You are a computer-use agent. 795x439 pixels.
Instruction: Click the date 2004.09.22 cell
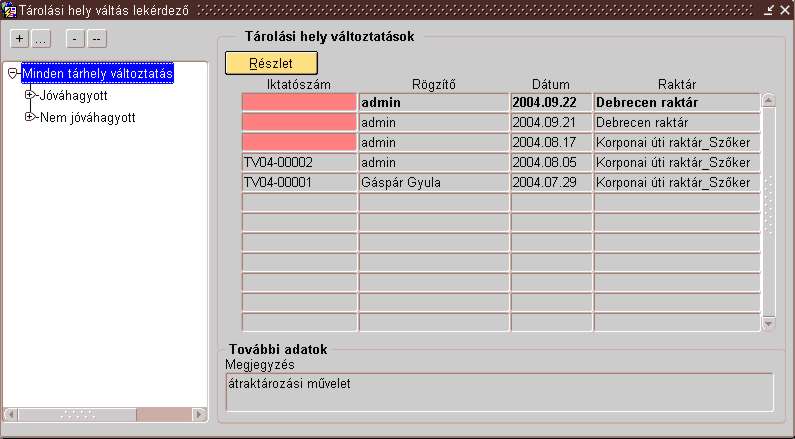[x=552, y=102]
